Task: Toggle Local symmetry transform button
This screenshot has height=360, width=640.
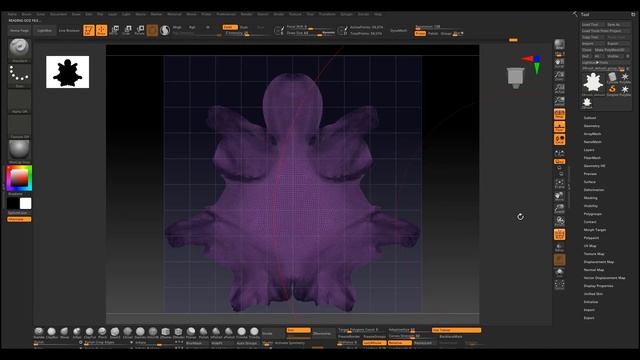Action: tap(559, 139)
